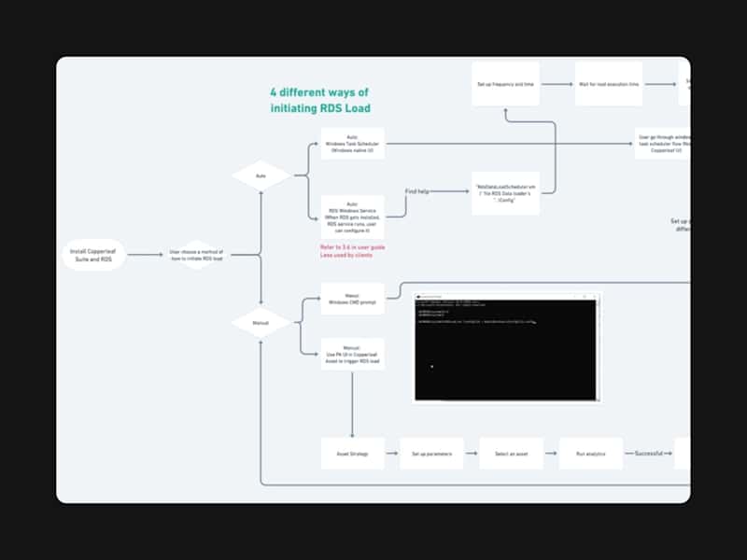This screenshot has width=747, height=560.
Task: Click the 'Select an asset' step box
Action: click(511, 454)
